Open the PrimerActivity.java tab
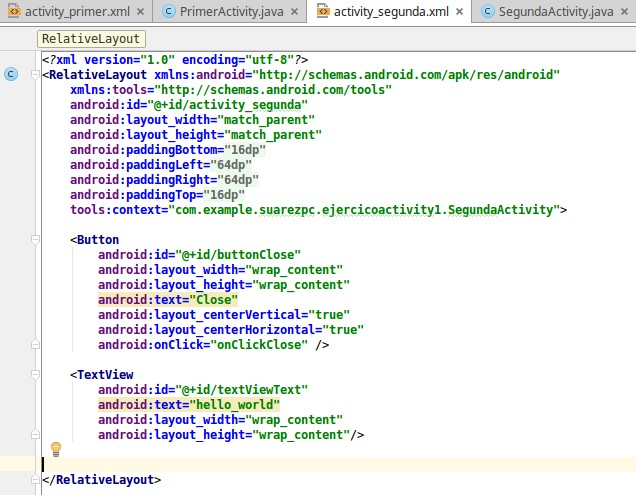Screen dimensions: 636x495 230,12
